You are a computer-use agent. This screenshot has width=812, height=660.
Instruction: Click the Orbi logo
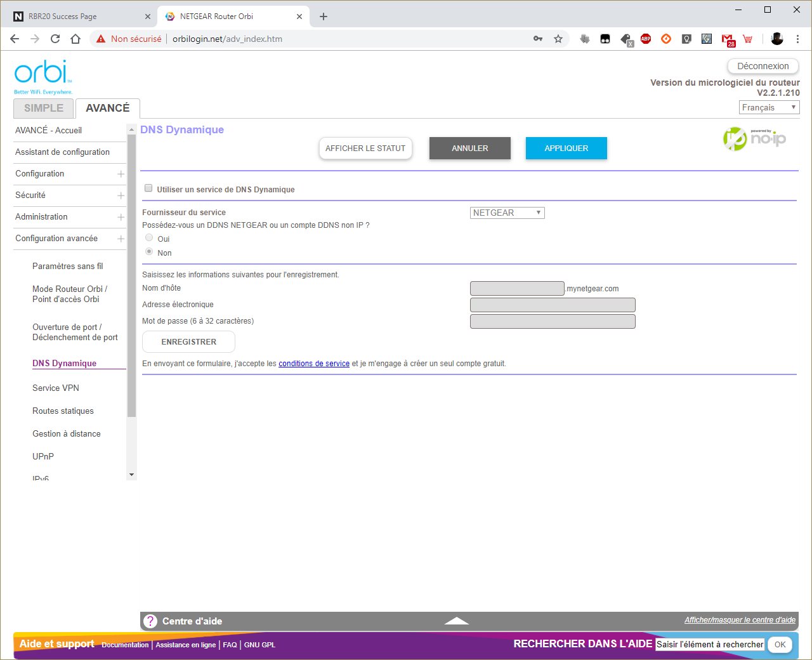point(43,76)
